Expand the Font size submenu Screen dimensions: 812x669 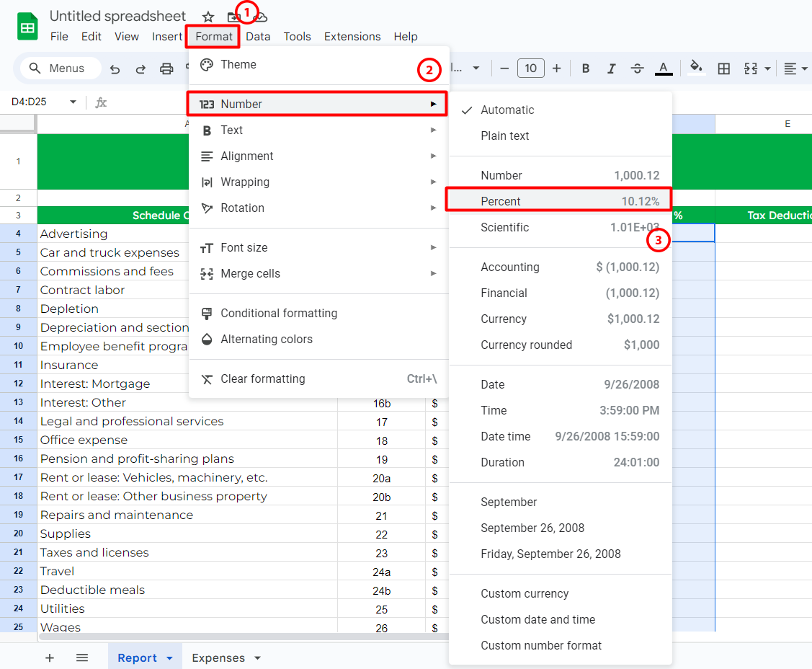tap(318, 248)
